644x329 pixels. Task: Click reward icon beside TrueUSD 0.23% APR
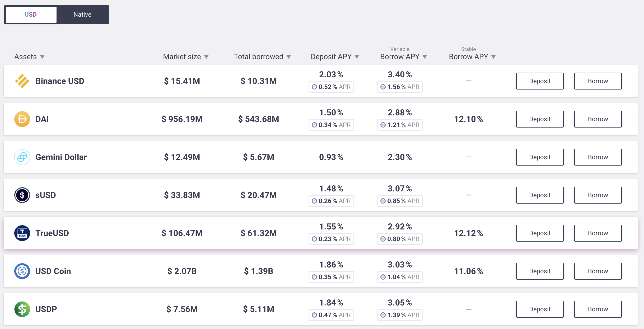[x=314, y=239]
